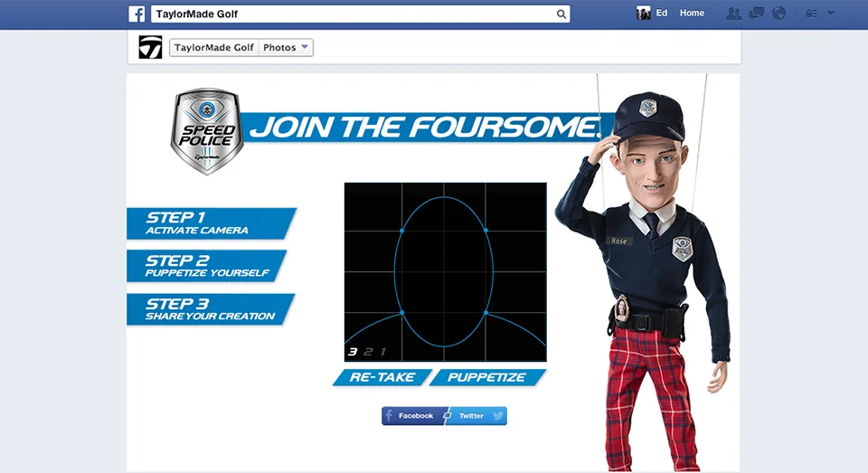Click the search magnifier icon

(561, 14)
